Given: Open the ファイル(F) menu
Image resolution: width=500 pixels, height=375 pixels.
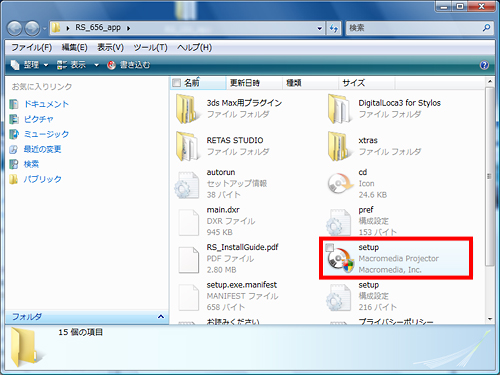Looking at the screenshot, I should [32, 47].
